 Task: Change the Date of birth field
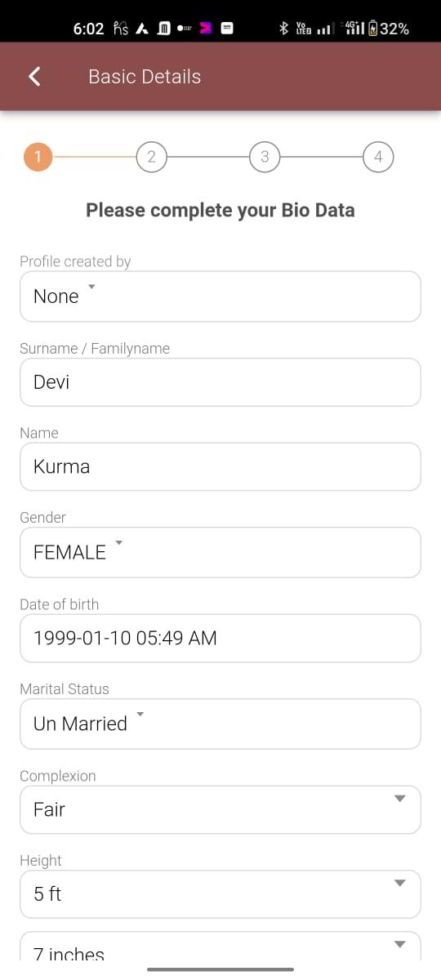(220, 638)
